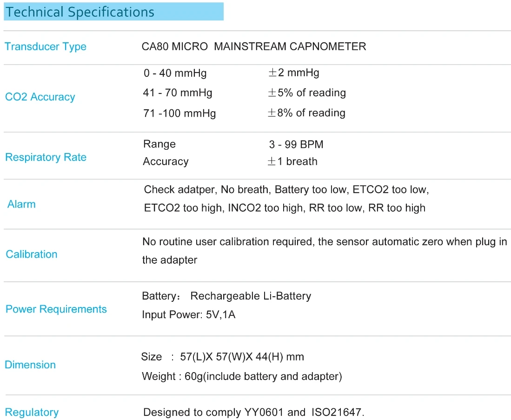Select the Alarm row label
Image resolution: width=511 pixels, height=420 pixels.
tap(21, 204)
